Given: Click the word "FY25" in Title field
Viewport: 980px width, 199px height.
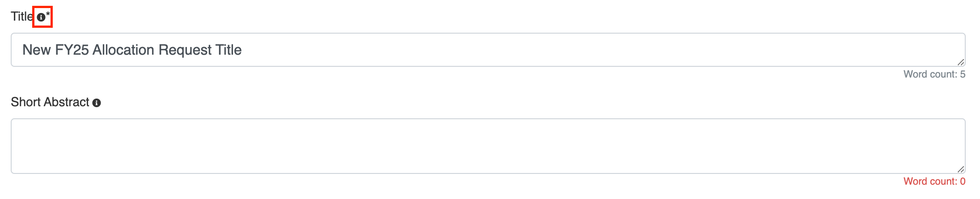Looking at the screenshot, I should 72,50.
